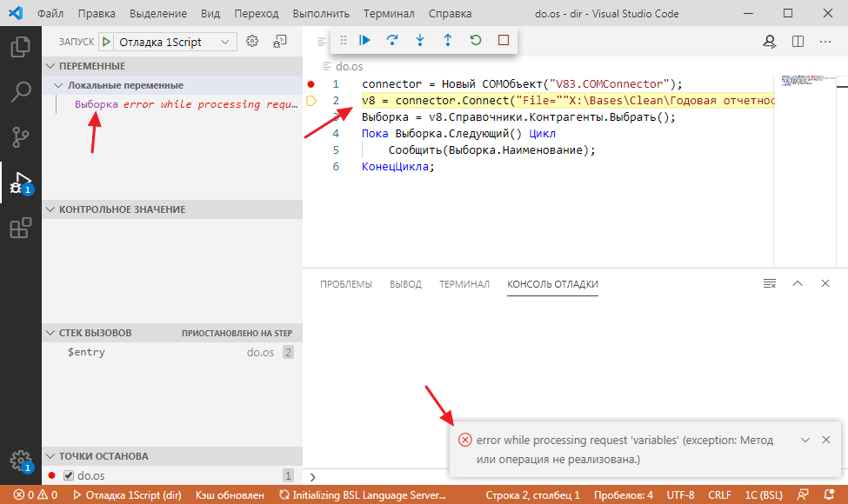This screenshot has width=848, height=504.
Task: Open the Терминал menu
Action: point(388,13)
